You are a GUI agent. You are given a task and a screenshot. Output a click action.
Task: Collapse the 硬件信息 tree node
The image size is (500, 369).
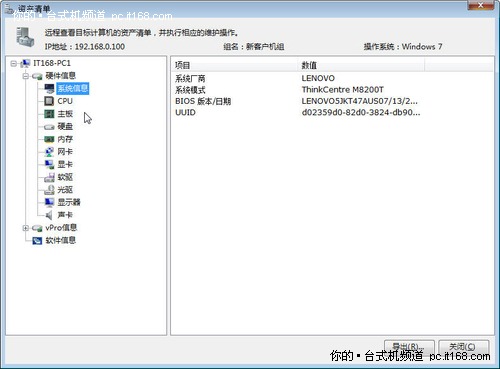[26, 76]
